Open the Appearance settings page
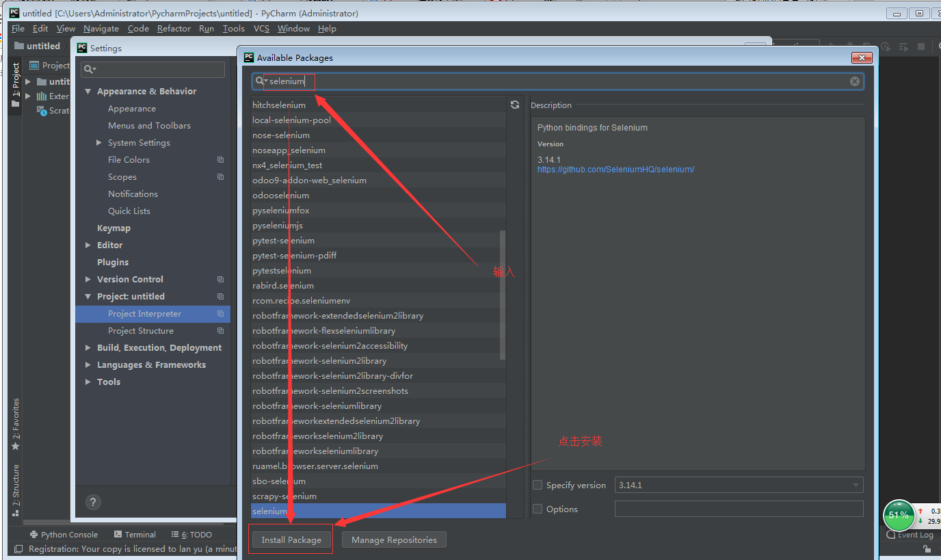 pyautogui.click(x=132, y=109)
